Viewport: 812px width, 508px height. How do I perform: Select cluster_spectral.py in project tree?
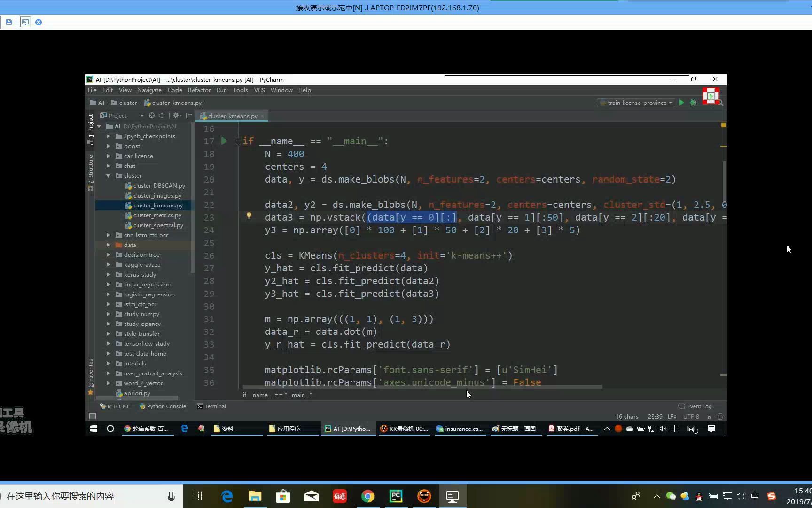click(x=154, y=225)
